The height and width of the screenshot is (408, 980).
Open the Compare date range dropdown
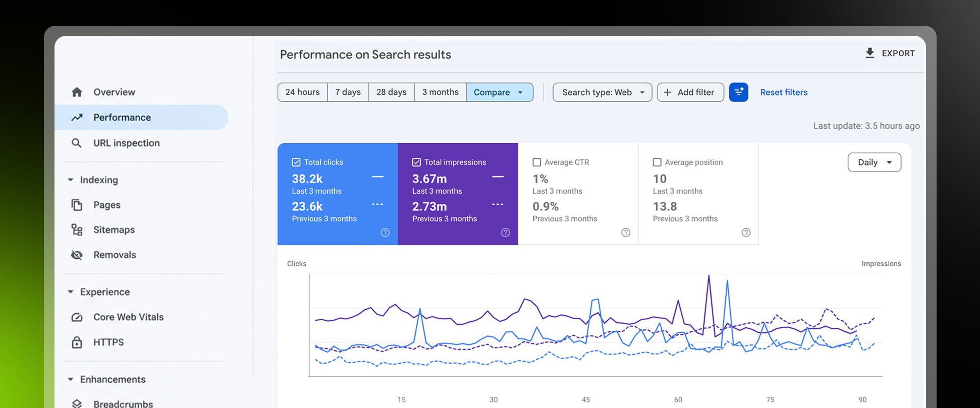coord(500,92)
